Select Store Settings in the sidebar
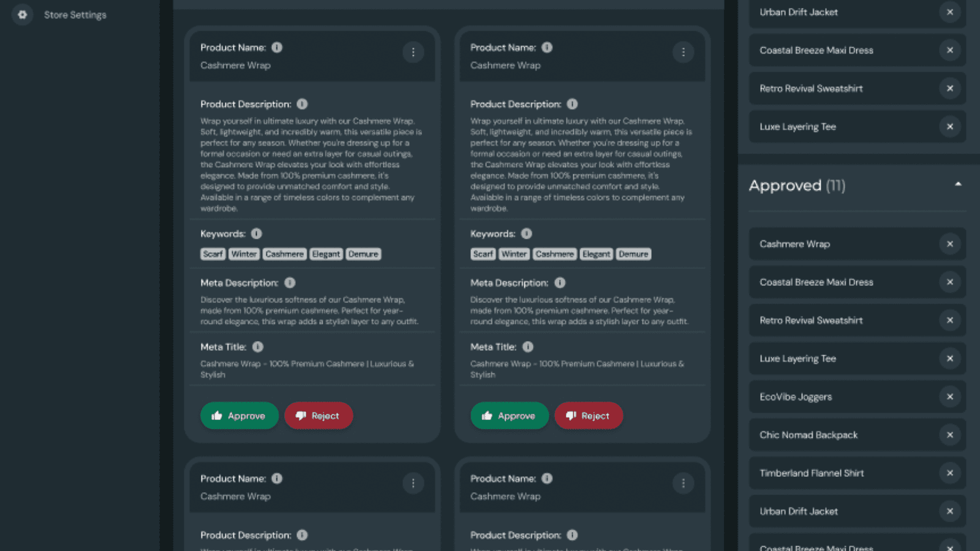The image size is (980, 551). (75, 15)
